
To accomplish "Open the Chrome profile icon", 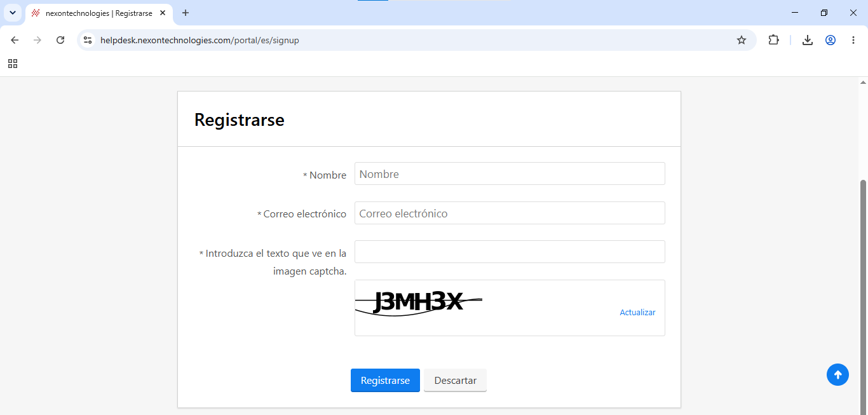I will 831,40.
